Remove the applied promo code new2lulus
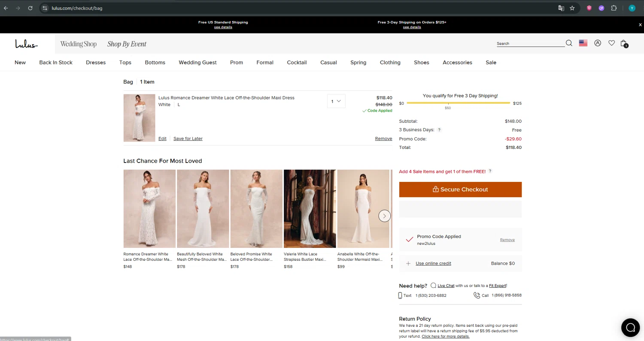644x341 pixels. coord(507,240)
